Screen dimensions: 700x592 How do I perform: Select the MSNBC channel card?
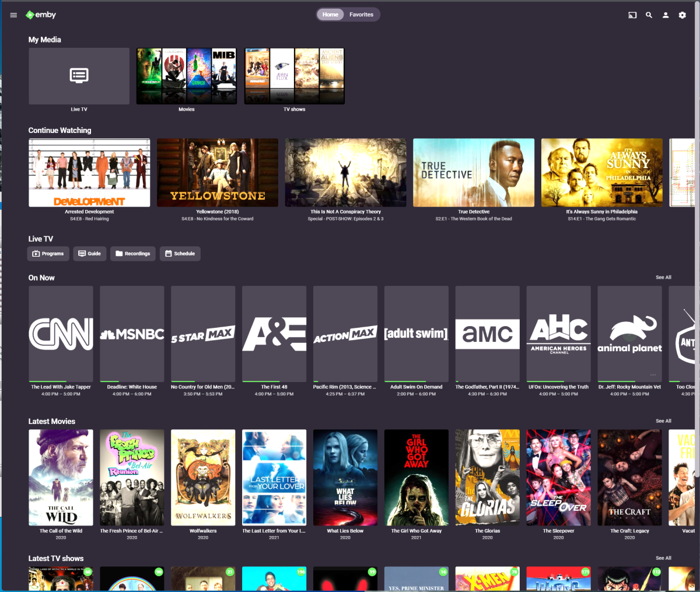132,334
